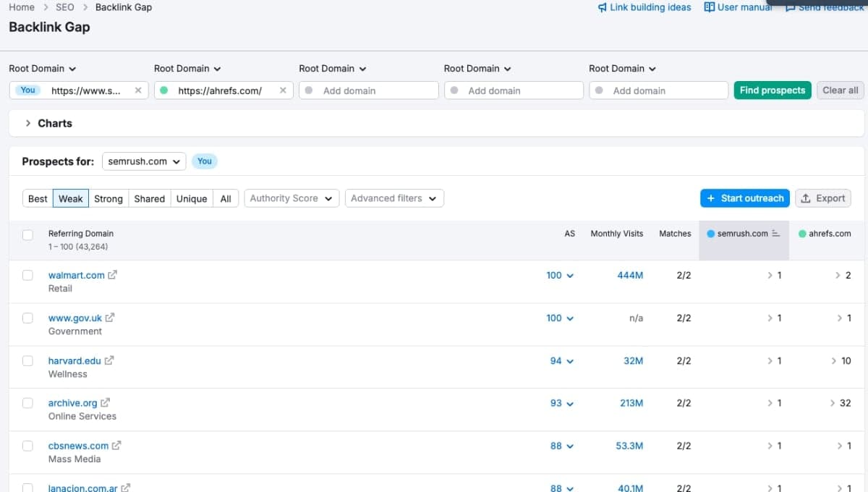Check the cbsnews.com row checkbox
868x492 pixels.
click(x=27, y=446)
